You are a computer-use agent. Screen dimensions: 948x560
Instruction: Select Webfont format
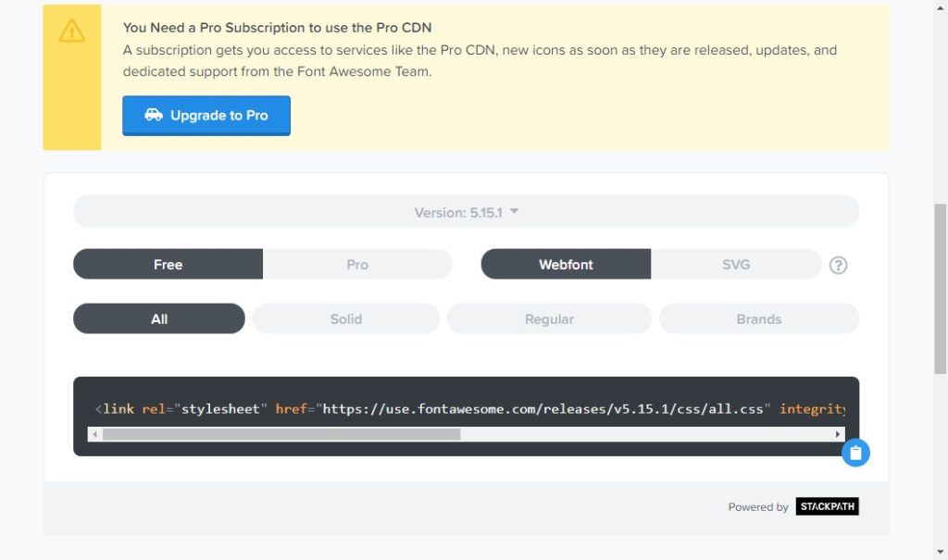tap(566, 265)
